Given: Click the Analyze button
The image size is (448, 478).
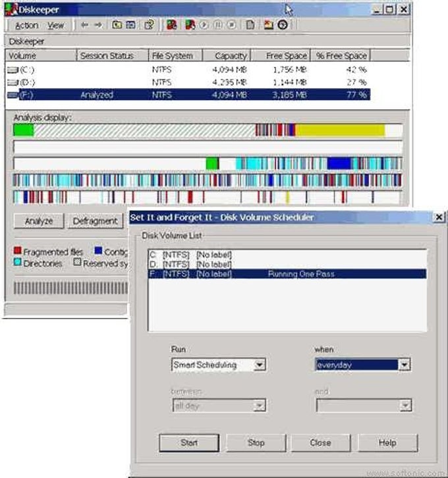Looking at the screenshot, I should coord(39,221).
